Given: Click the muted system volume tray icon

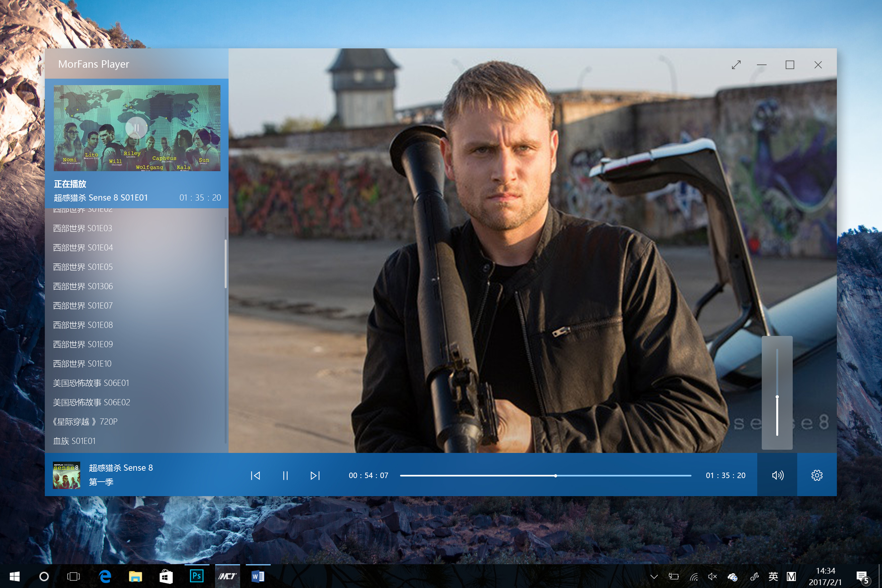Looking at the screenshot, I should [x=712, y=576].
